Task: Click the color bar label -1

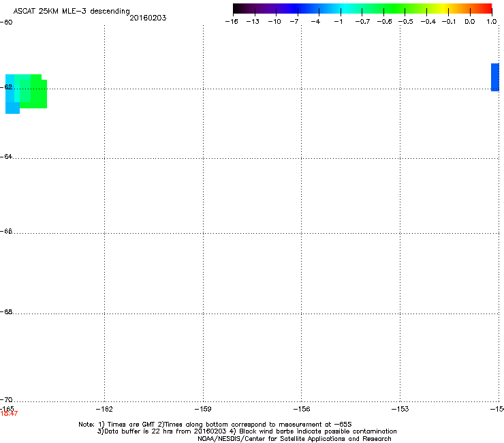Action: 338,22
